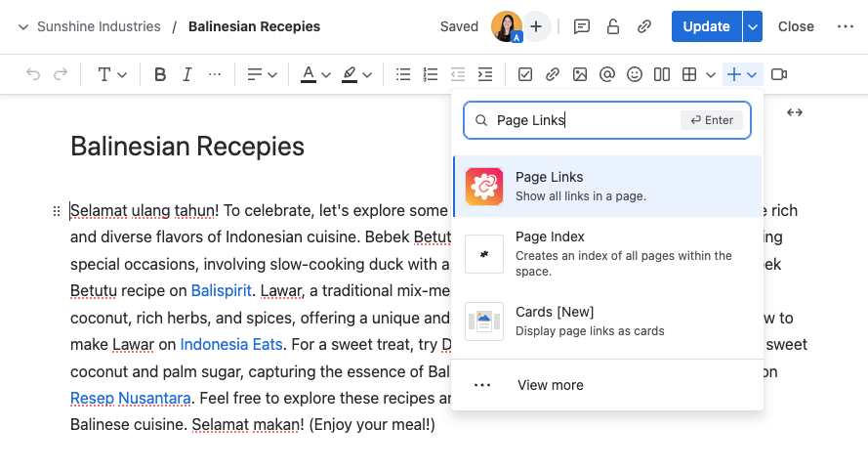Insert an emoji from toolbar
The height and width of the screenshot is (472, 868).
coord(635,74)
